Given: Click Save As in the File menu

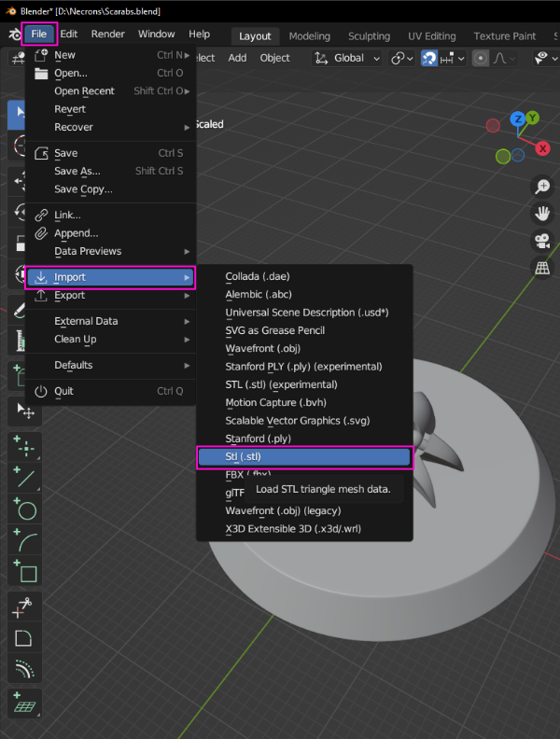Looking at the screenshot, I should click(x=77, y=171).
